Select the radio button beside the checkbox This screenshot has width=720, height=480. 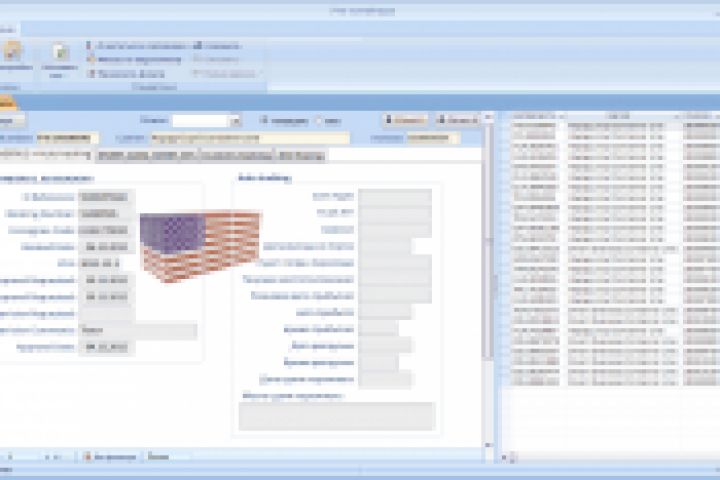[x=319, y=121]
